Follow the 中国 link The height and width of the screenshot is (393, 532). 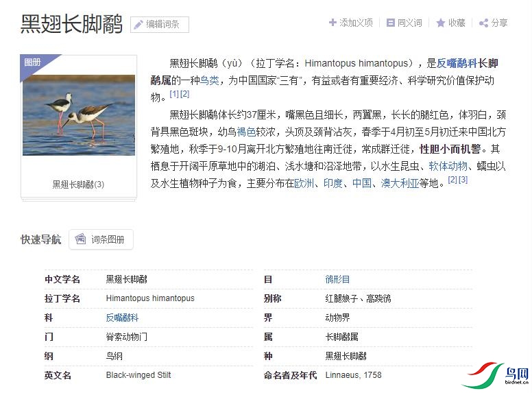(362, 183)
